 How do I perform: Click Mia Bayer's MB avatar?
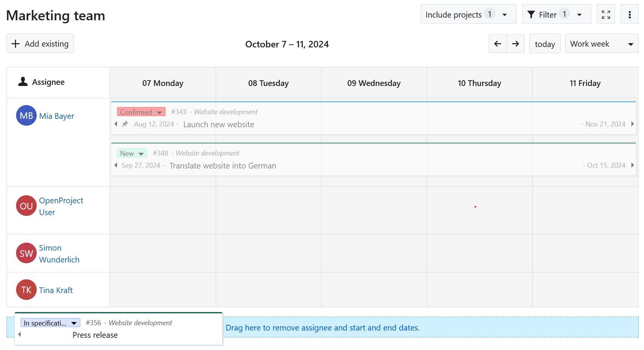pyautogui.click(x=26, y=115)
